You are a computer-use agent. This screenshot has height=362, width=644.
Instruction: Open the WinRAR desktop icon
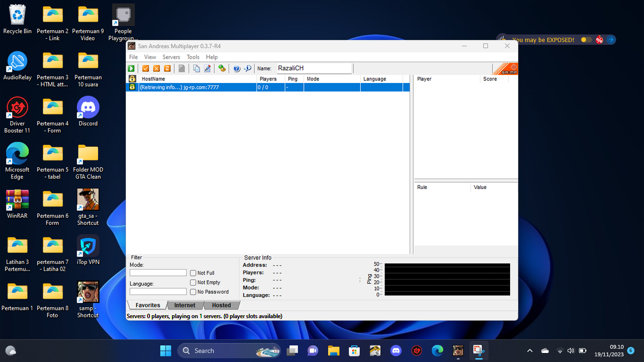[18, 204]
